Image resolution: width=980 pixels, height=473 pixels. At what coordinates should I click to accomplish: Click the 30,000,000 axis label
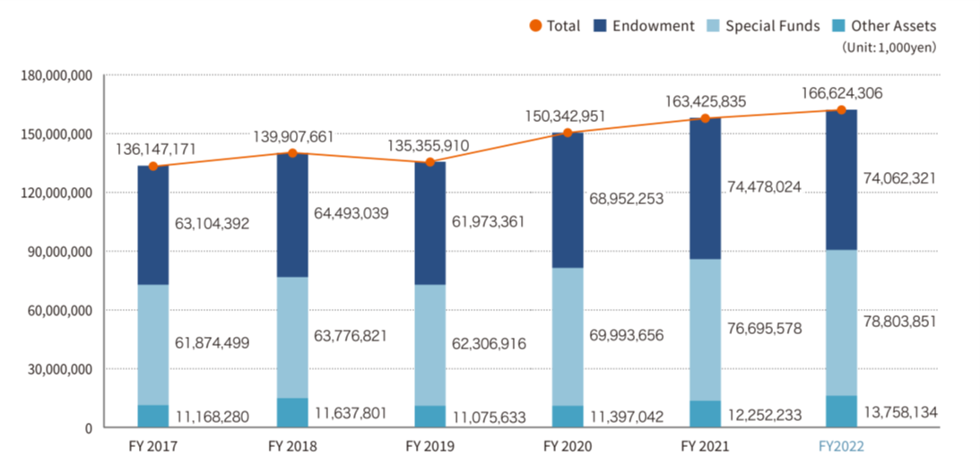(60, 369)
